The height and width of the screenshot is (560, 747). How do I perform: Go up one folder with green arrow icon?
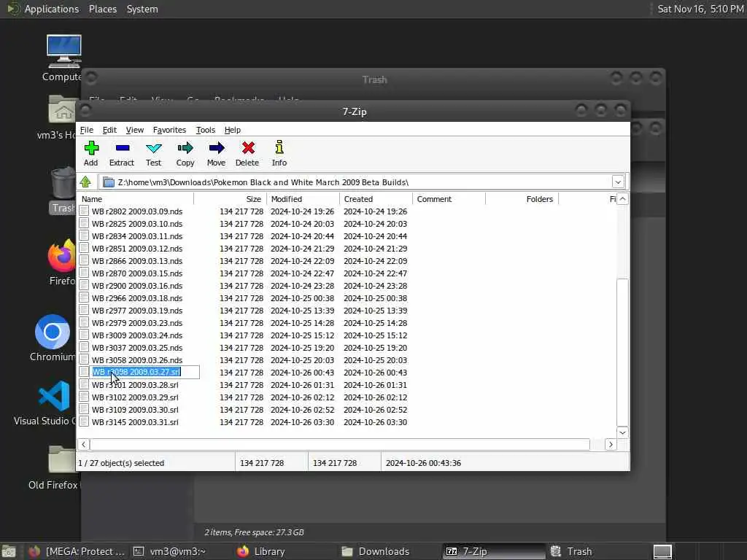[x=86, y=182]
